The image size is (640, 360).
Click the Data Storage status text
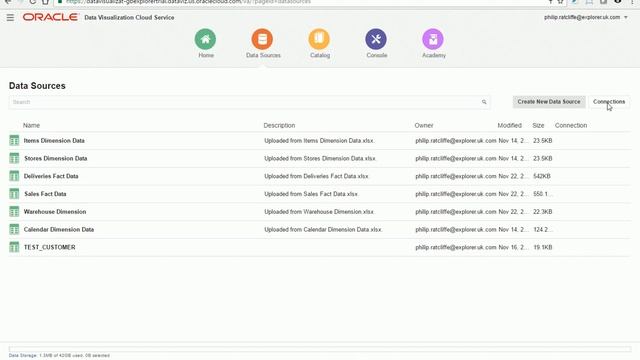point(59,356)
